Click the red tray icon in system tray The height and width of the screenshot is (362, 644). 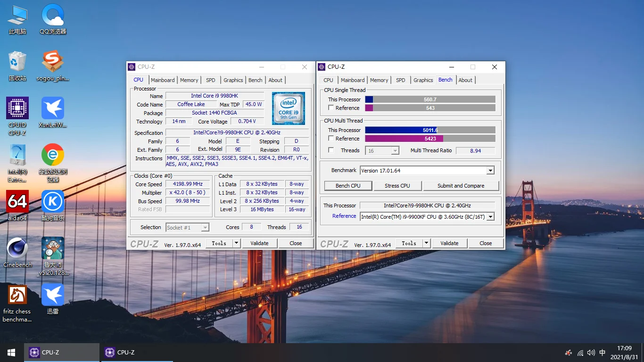[x=569, y=353]
